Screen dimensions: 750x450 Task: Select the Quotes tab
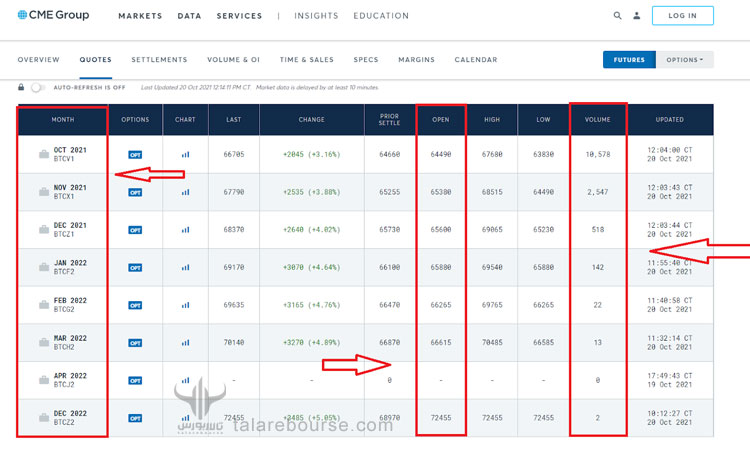click(x=96, y=60)
